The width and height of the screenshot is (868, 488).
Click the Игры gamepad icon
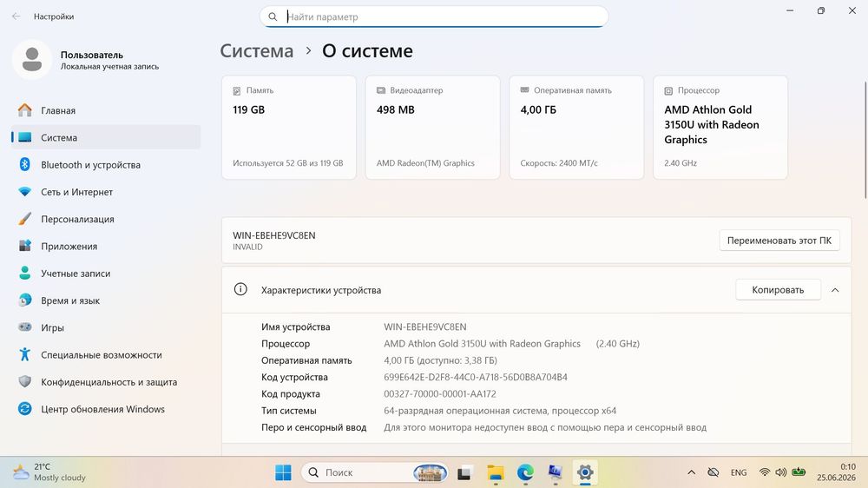tap(25, 326)
